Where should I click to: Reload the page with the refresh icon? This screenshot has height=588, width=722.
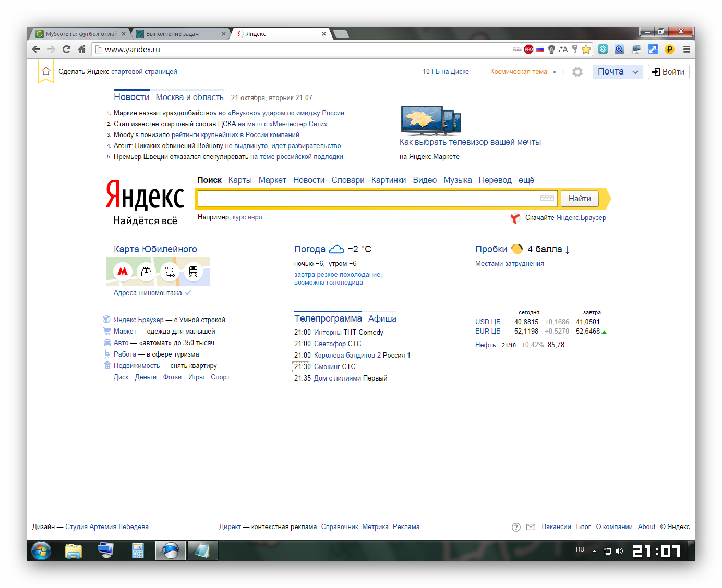pyautogui.click(x=66, y=49)
